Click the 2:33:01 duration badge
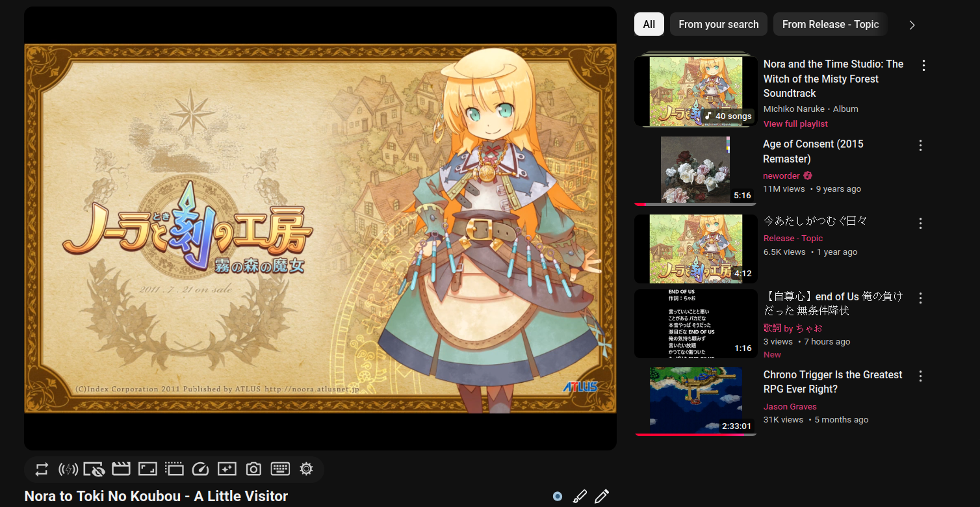980x507 pixels. [736, 426]
